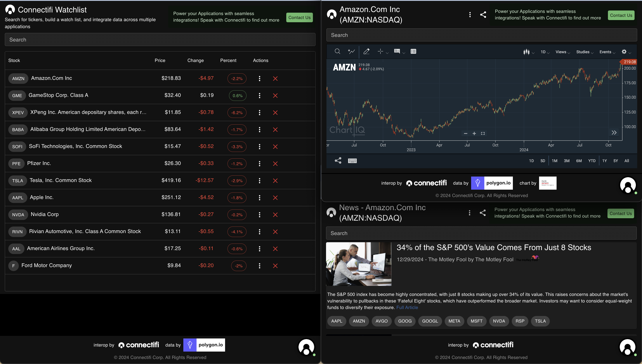Click the candle chart style icon
Image resolution: width=642 pixels, height=364 pixels.
tap(526, 52)
